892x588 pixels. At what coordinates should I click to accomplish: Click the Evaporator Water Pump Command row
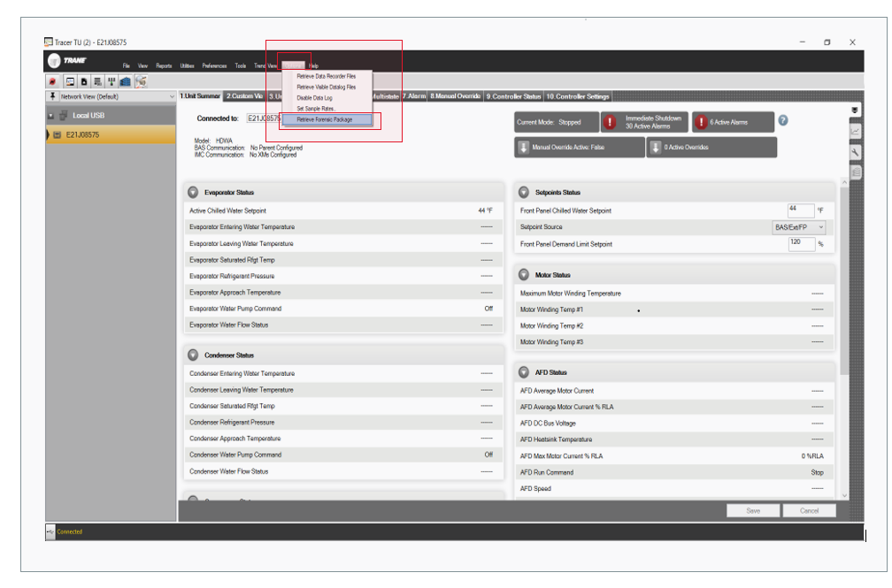pyautogui.click(x=343, y=309)
